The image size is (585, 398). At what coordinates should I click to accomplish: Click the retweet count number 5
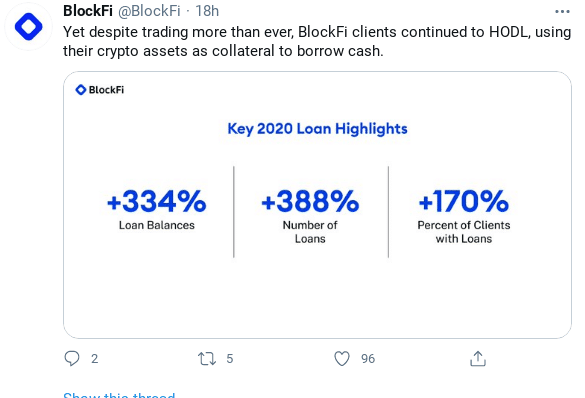click(230, 359)
